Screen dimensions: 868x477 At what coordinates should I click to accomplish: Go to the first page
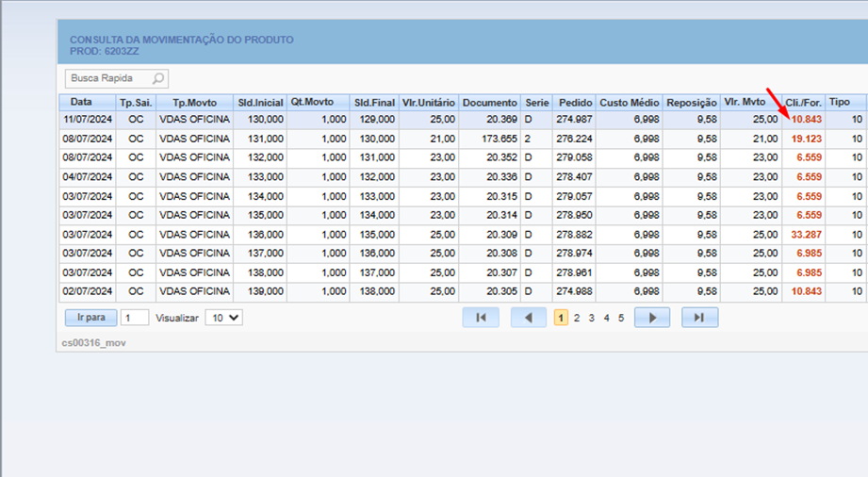[x=481, y=318]
